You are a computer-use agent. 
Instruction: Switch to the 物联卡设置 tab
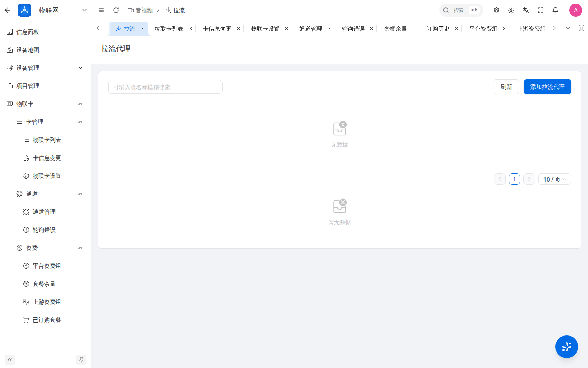click(x=265, y=29)
